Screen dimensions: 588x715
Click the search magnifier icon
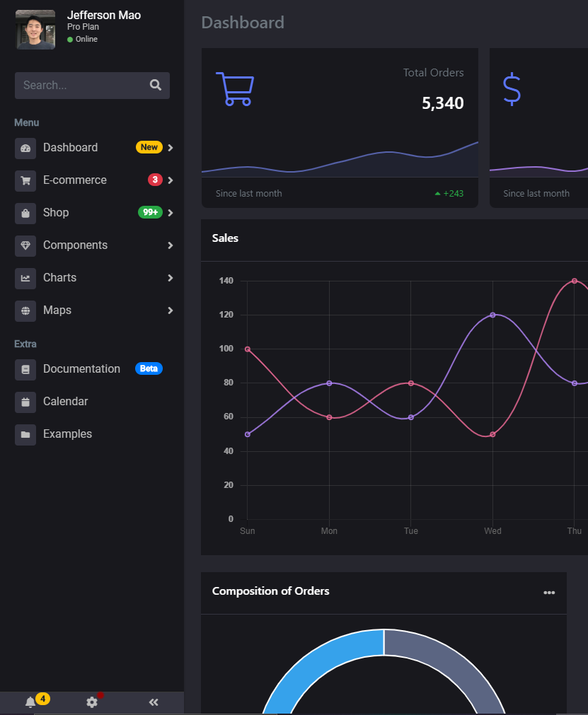click(x=156, y=86)
